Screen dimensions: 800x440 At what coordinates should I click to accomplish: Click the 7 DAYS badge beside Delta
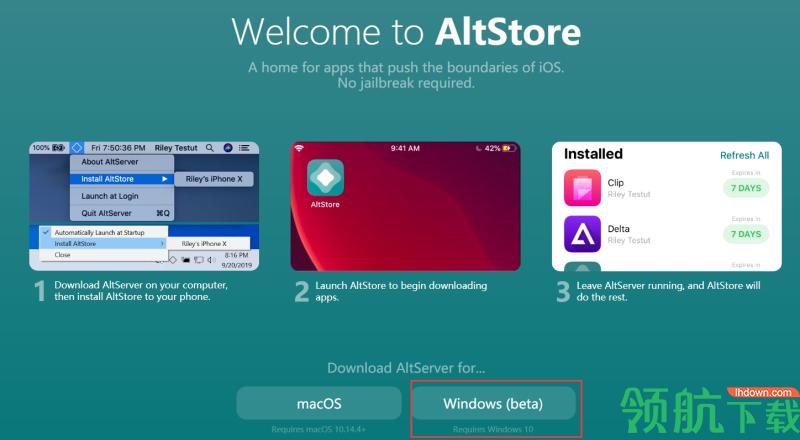pyautogui.click(x=746, y=234)
